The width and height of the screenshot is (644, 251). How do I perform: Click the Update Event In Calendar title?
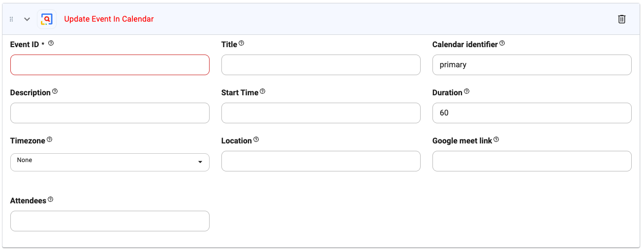click(109, 19)
